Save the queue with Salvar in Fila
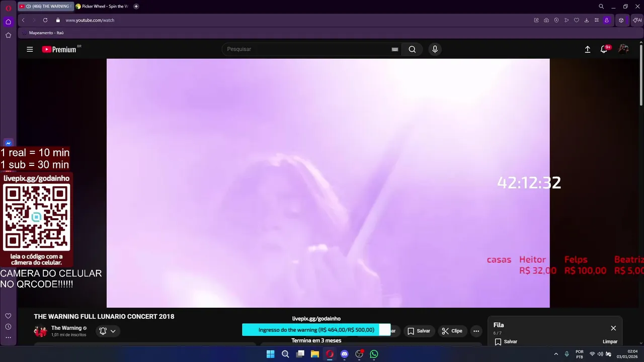Image resolution: width=644 pixels, height=362 pixels. (x=506, y=341)
